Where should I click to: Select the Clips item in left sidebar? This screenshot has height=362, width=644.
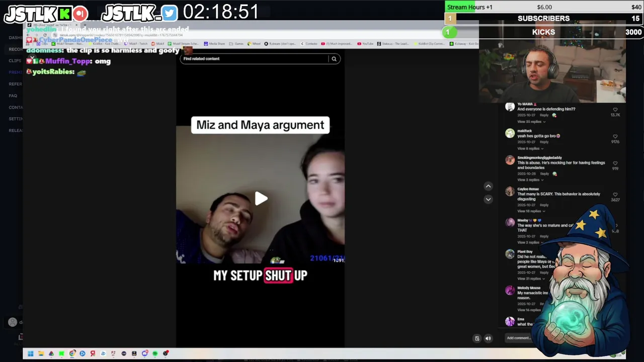15,61
